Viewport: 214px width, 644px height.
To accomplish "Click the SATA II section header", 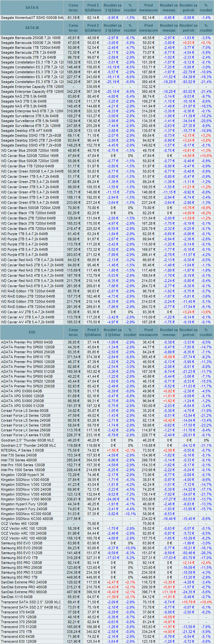I will tap(32, 7).
